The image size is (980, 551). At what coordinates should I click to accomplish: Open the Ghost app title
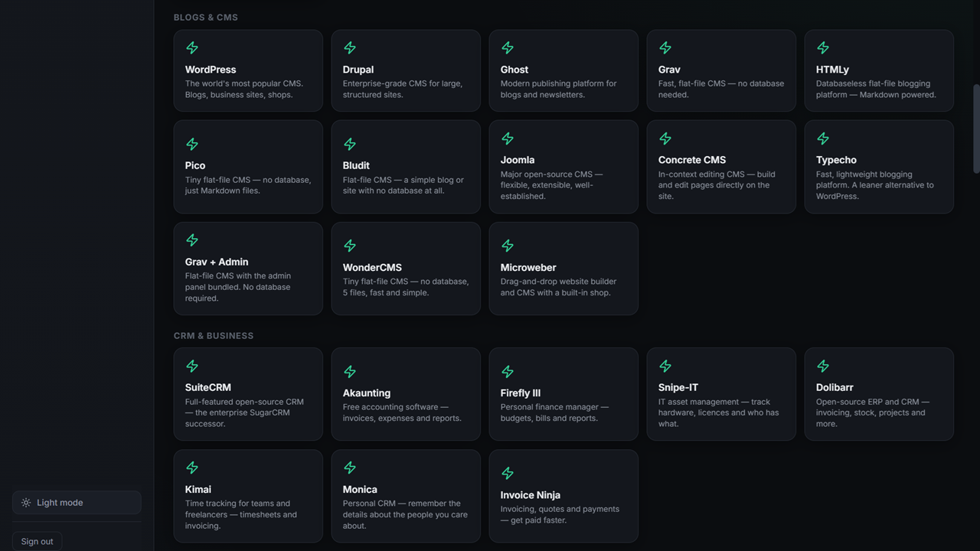pyautogui.click(x=514, y=70)
